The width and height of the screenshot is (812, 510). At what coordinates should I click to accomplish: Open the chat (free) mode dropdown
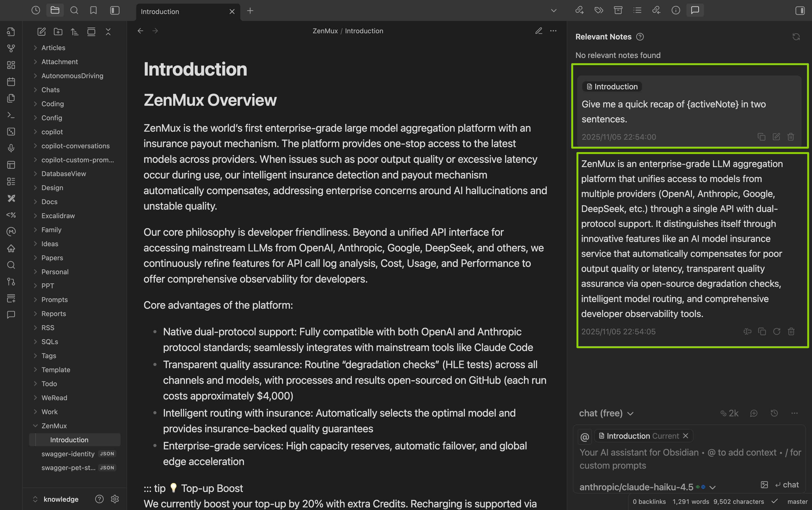pos(606,413)
